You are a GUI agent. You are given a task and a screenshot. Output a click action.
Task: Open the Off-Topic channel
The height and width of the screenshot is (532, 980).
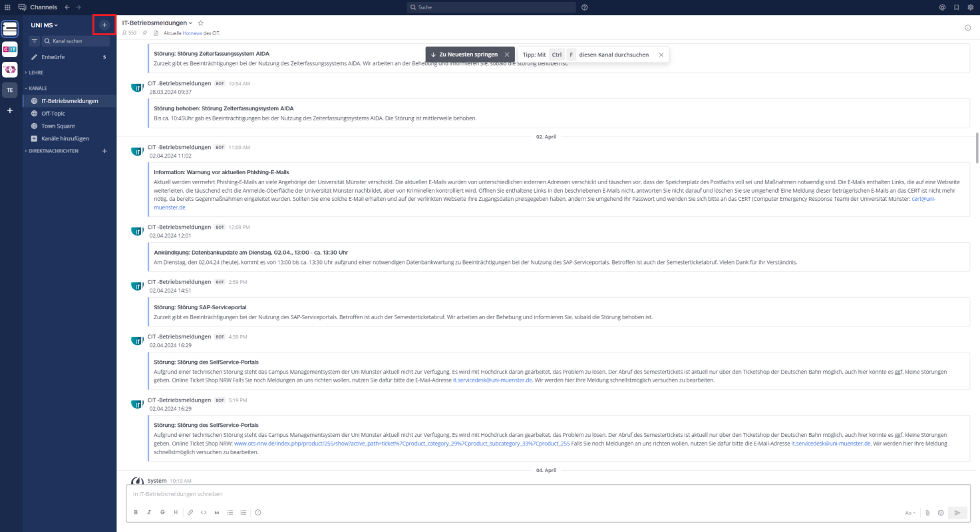tap(70, 114)
